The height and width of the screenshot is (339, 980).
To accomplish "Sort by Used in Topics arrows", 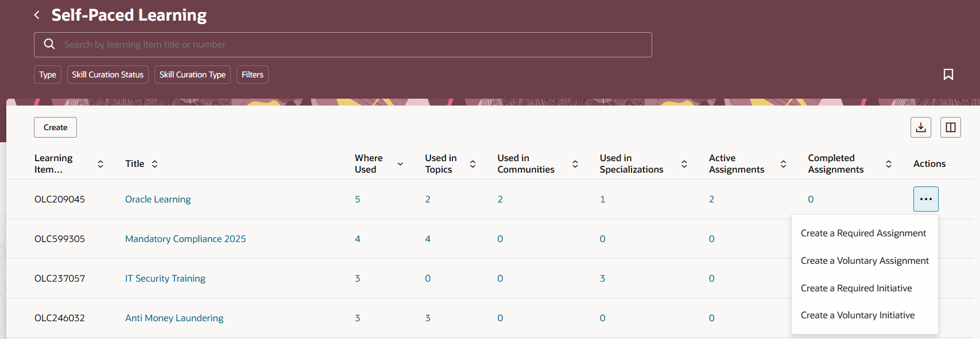I will (472, 164).
